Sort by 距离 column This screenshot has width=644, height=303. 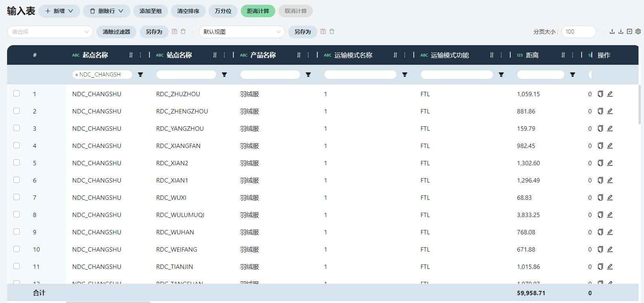pos(563,55)
